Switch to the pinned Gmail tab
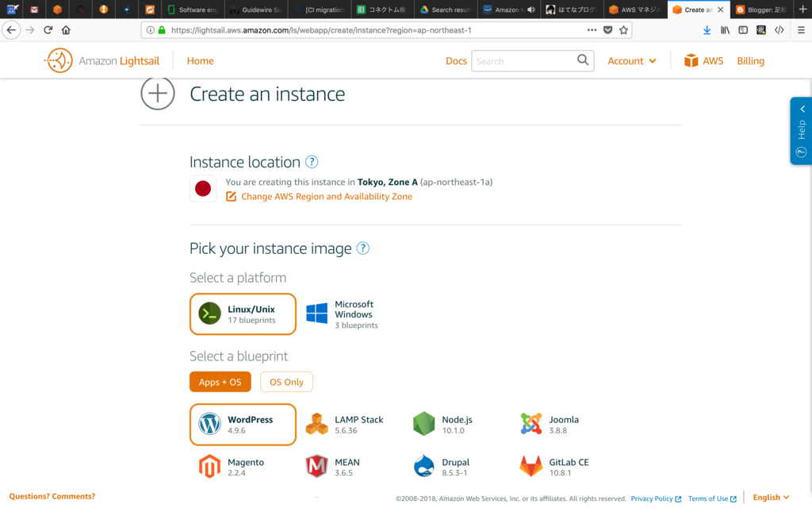 [34, 10]
